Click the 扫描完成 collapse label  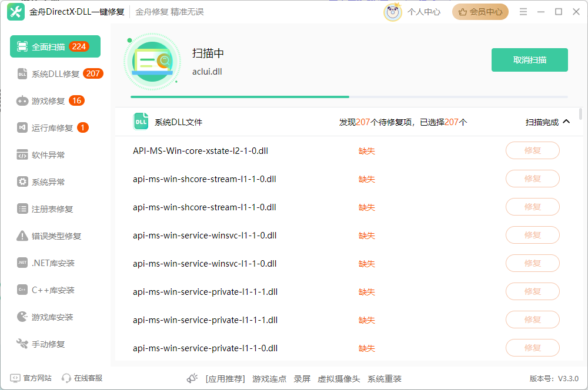(x=542, y=122)
